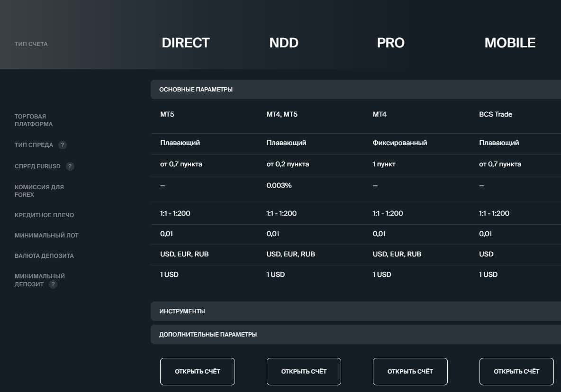Expand the ИНСТРУМЕНТЫ section
The image size is (561, 392).
pos(182,311)
